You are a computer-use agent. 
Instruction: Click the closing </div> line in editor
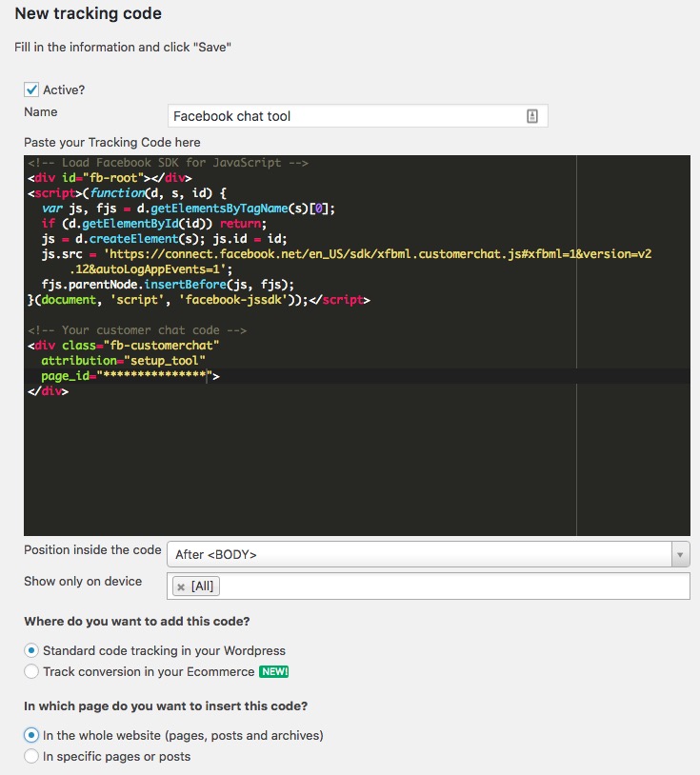tap(48, 391)
